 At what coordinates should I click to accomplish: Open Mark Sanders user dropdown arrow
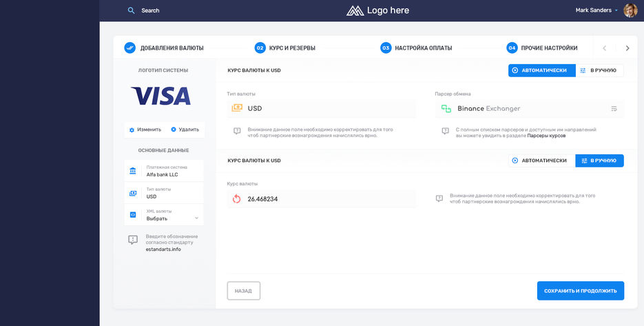point(616,10)
